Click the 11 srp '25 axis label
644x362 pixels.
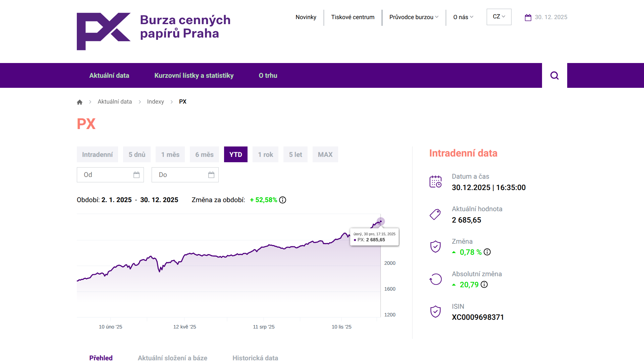[264, 327]
